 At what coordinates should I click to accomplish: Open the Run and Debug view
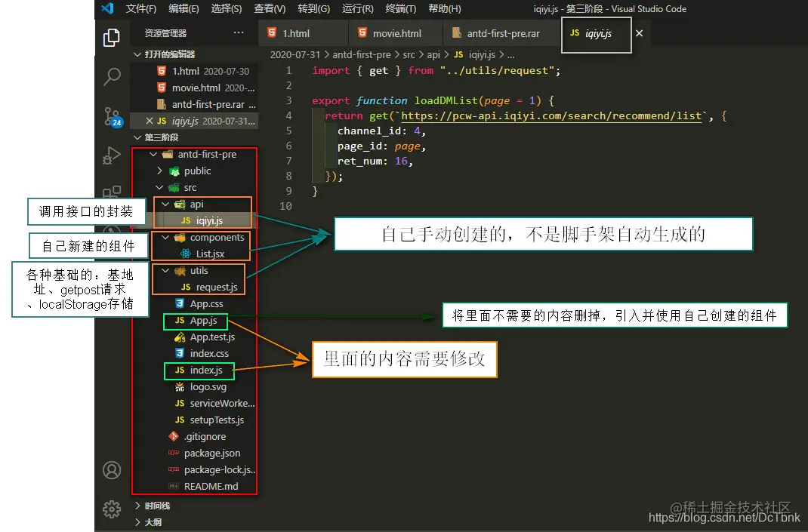pos(112,156)
